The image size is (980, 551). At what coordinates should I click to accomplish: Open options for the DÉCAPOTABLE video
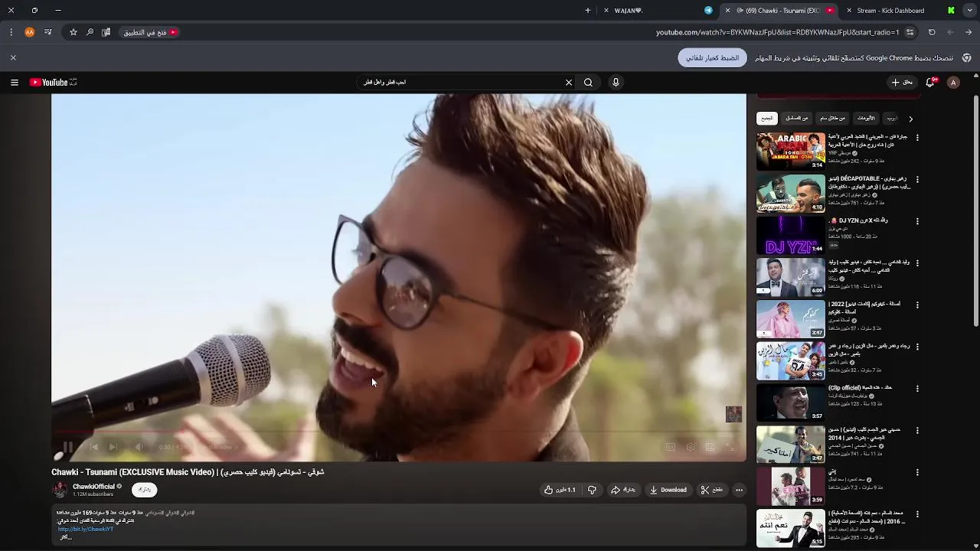click(x=917, y=180)
